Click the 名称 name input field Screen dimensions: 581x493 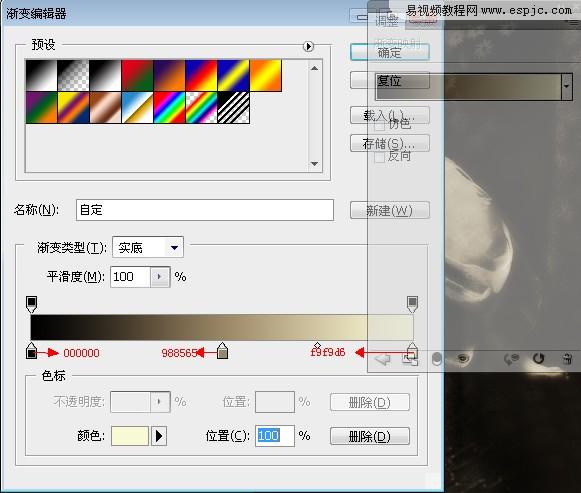(205, 210)
